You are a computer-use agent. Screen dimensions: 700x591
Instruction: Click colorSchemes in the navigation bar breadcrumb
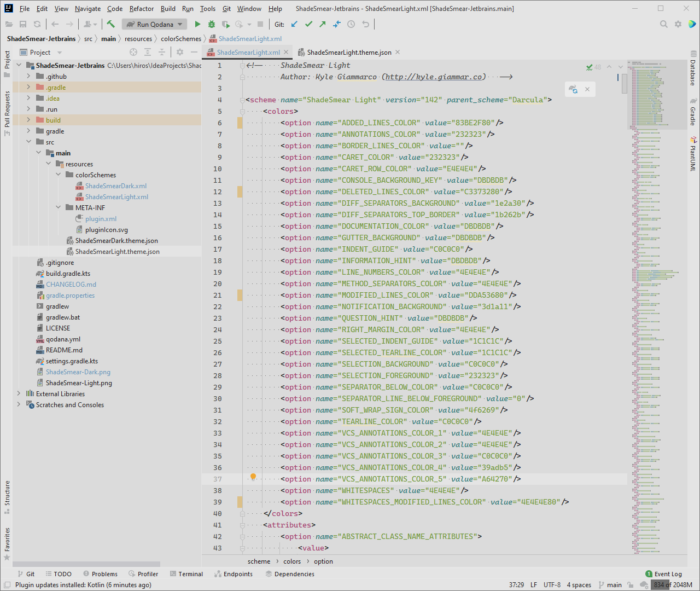click(x=181, y=38)
